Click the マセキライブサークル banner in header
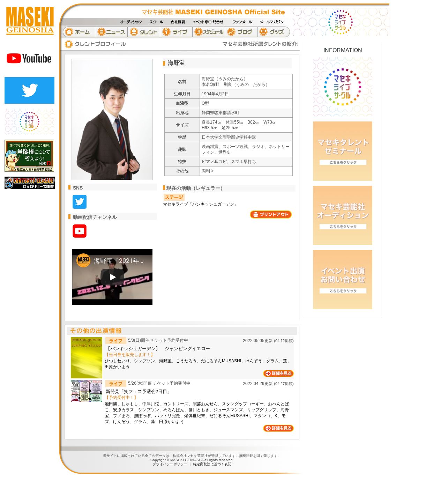This screenshot has width=448, height=481. pos(341,22)
